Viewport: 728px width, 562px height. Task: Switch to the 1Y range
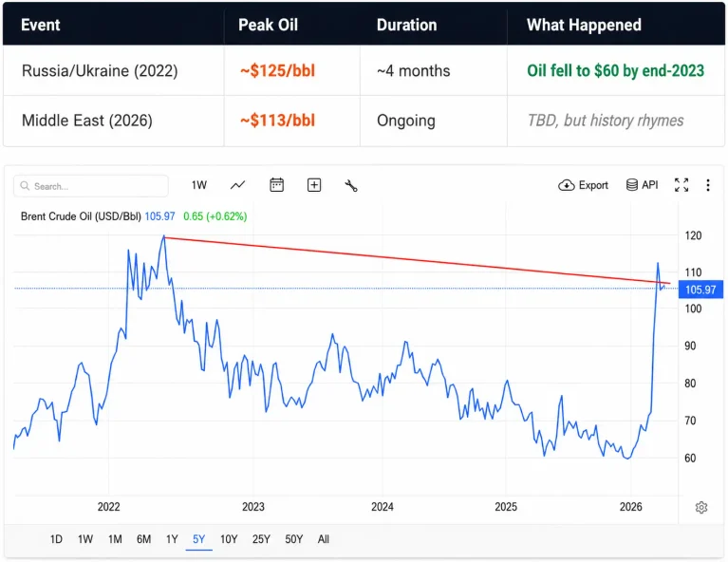172,539
